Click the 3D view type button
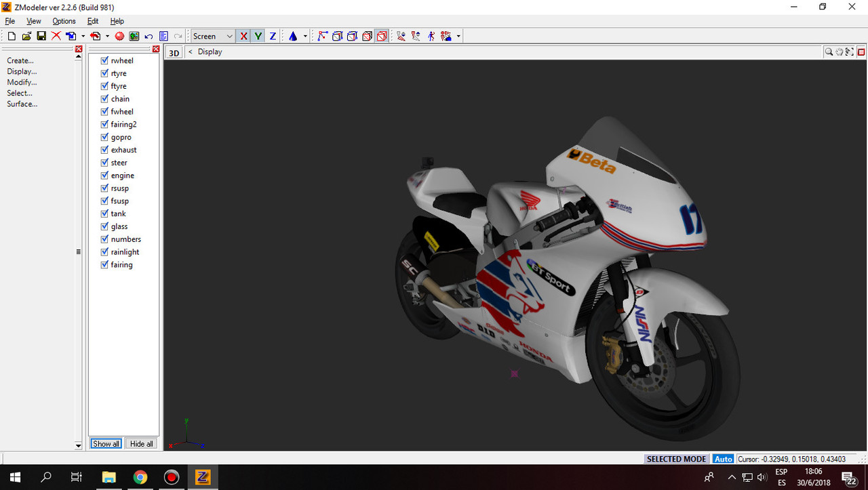The width and height of the screenshot is (868, 490). coord(174,52)
